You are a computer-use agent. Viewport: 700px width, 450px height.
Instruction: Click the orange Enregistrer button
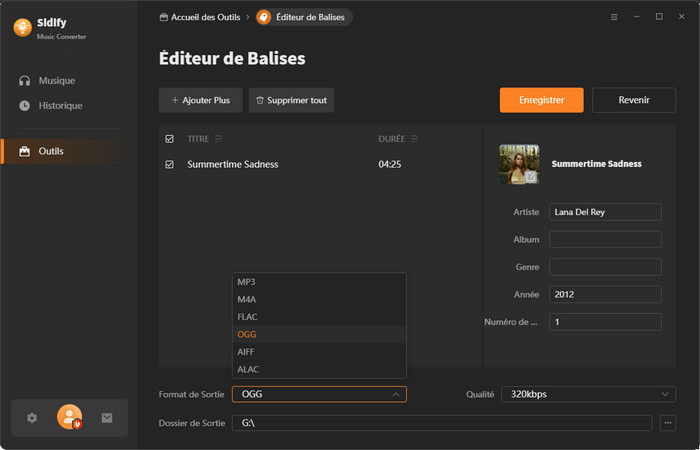(541, 100)
